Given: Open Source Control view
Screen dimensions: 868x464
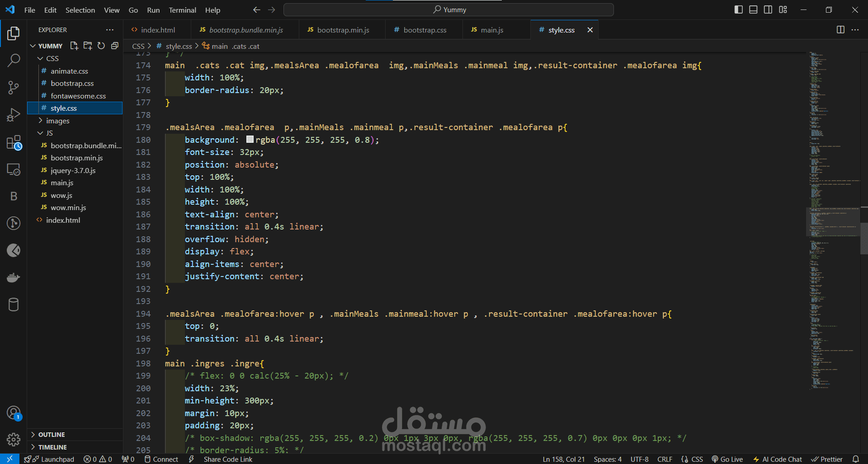Looking at the screenshot, I should pos(14,88).
